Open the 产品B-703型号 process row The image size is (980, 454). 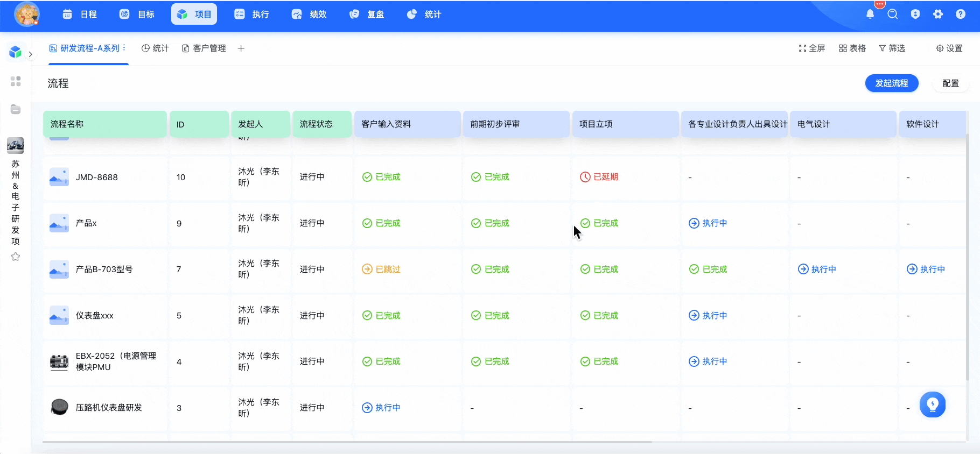click(104, 269)
